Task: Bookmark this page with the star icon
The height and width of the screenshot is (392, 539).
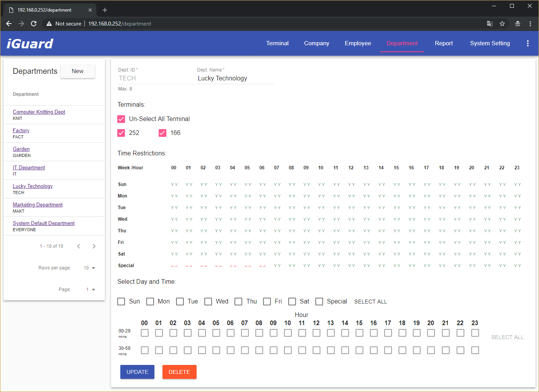Action: click(x=502, y=24)
